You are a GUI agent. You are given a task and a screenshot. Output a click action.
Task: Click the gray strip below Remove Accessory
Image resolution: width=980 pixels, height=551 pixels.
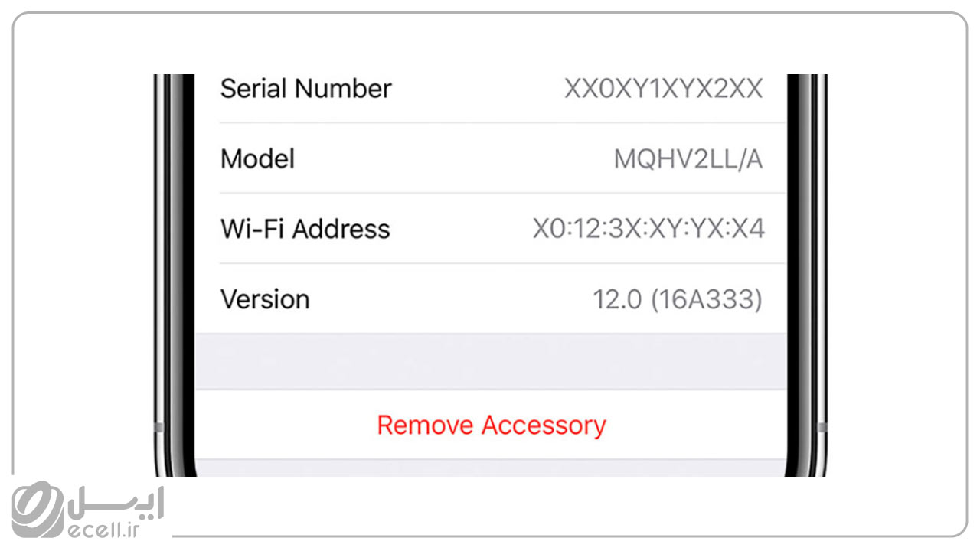pyautogui.click(x=491, y=468)
